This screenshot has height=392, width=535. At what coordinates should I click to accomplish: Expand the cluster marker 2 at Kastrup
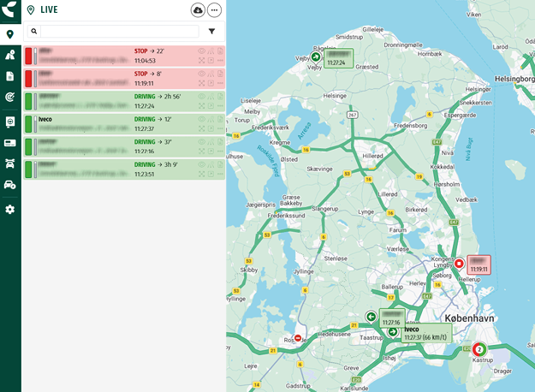479,350
